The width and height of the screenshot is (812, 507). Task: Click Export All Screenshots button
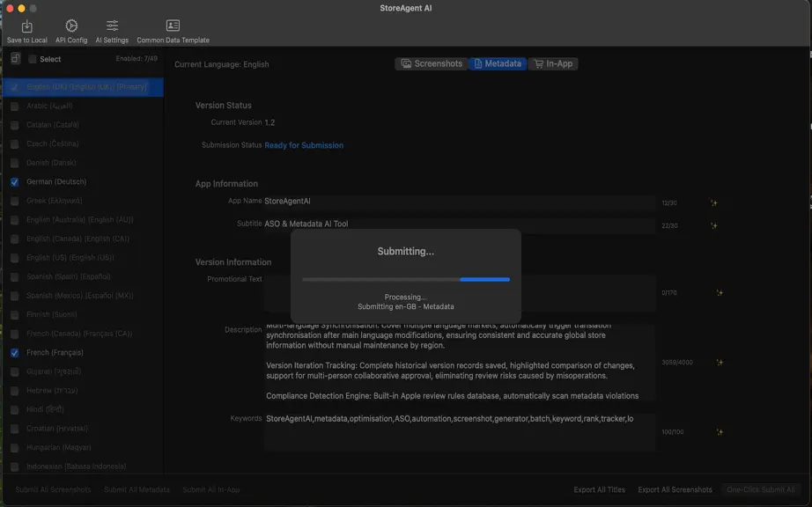[675, 489]
